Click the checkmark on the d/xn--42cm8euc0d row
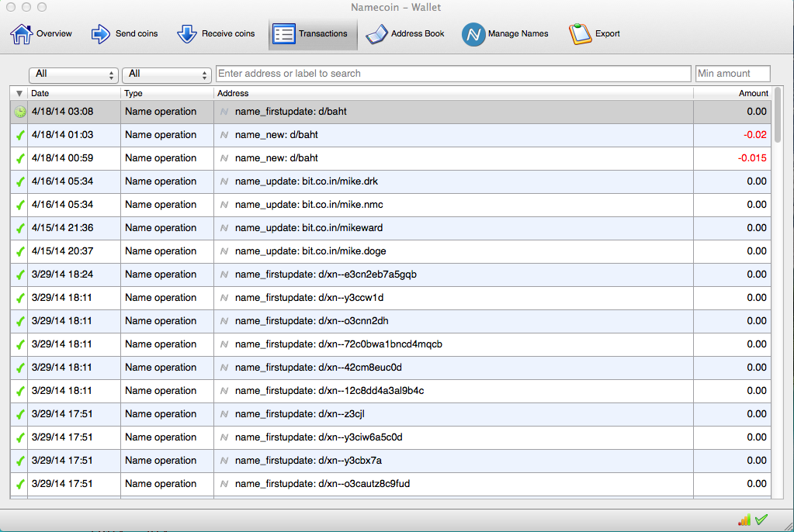The height and width of the screenshot is (532, 794). 19,368
